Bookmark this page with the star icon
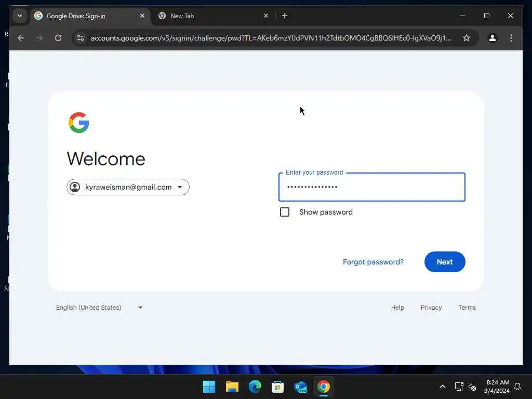The image size is (532, 399). (467, 38)
